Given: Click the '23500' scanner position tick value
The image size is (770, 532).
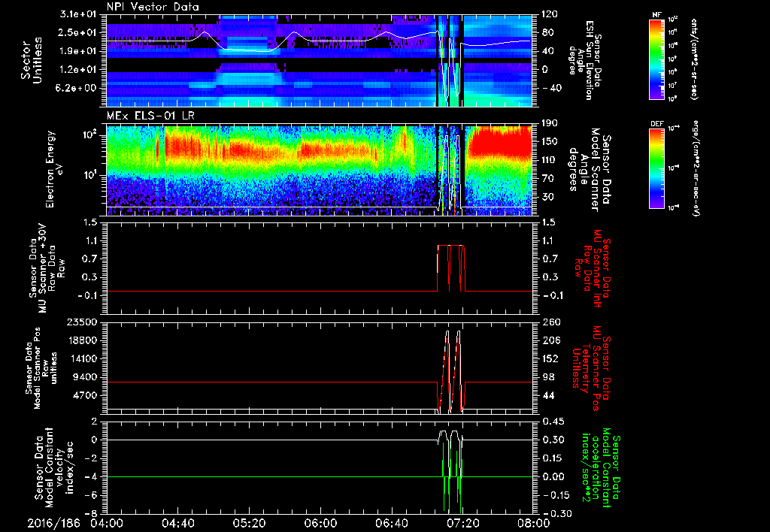Looking at the screenshot, I should tap(83, 322).
